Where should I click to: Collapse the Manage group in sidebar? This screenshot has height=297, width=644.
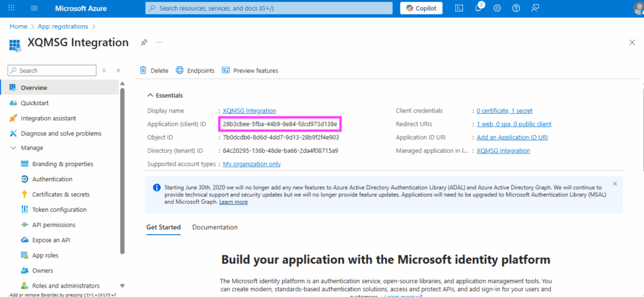(14, 148)
